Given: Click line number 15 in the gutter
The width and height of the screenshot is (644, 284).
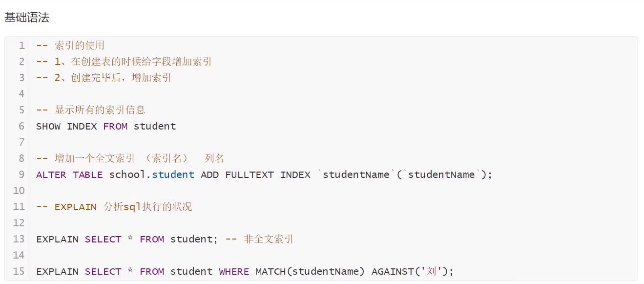Looking at the screenshot, I should [19, 271].
